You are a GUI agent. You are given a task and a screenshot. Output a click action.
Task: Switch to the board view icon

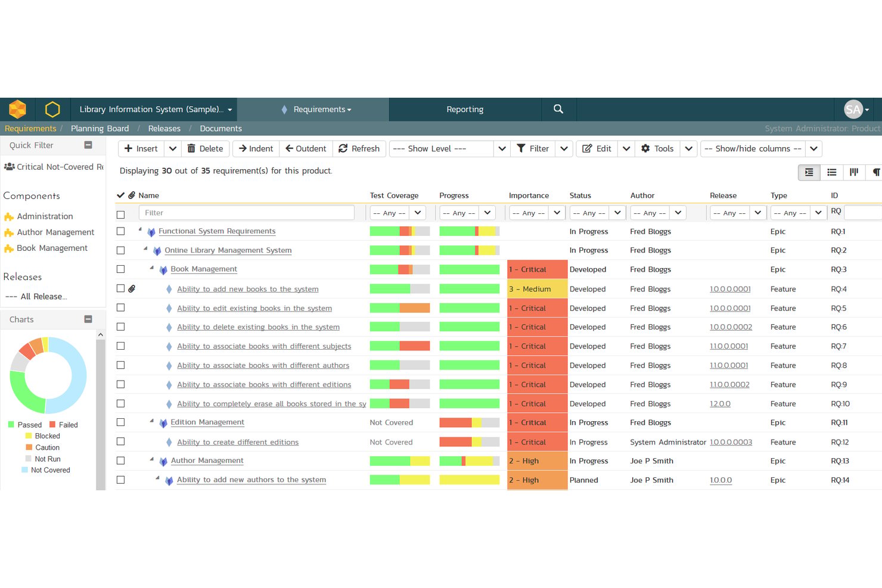pyautogui.click(x=854, y=172)
